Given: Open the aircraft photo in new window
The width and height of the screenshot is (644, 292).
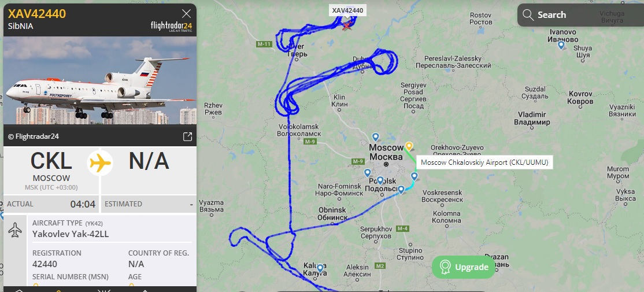Looking at the screenshot, I should pos(187,137).
